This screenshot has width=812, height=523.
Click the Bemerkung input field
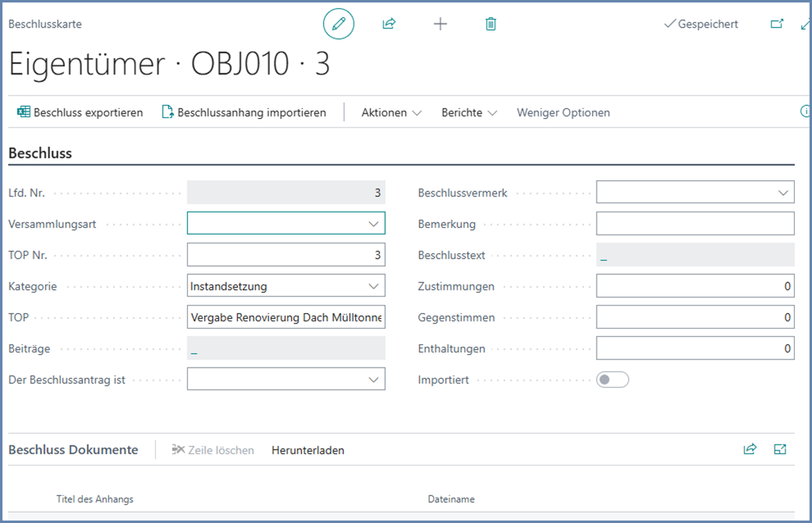click(x=695, y=223)
